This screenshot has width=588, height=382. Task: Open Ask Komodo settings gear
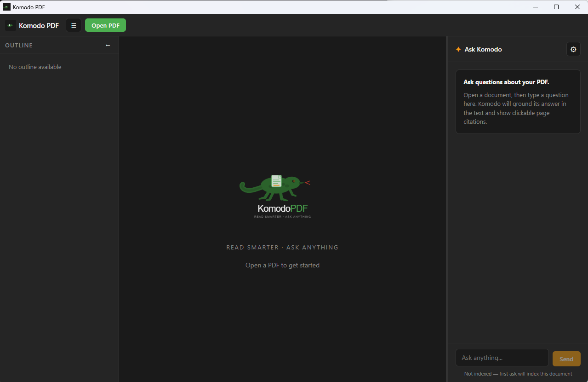[573, 49]
